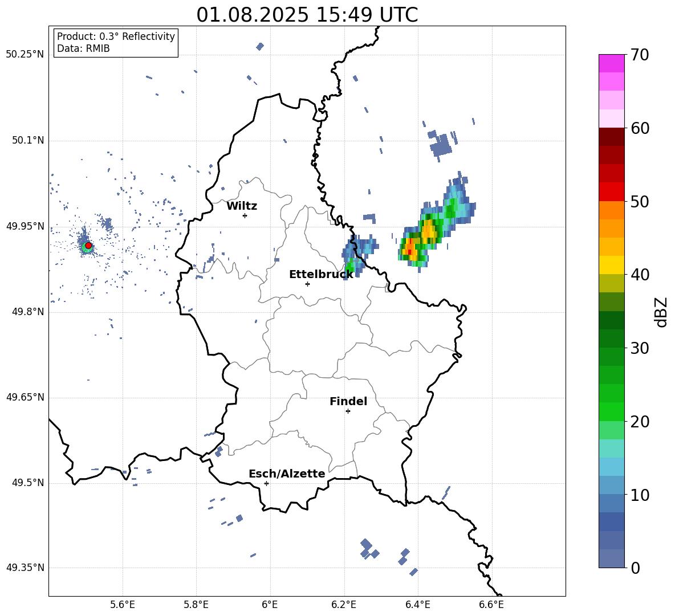
Task: Click the Wiltz city label
Action: (x=242, y=206)
